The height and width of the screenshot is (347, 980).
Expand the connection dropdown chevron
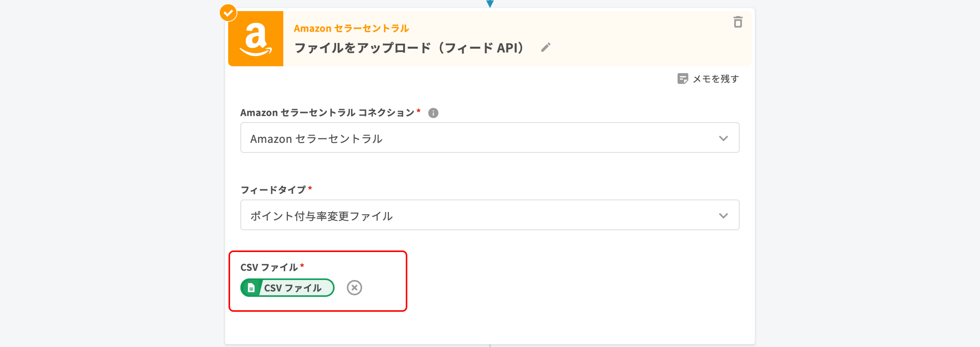pyautogui.click(x=723, y=138)
